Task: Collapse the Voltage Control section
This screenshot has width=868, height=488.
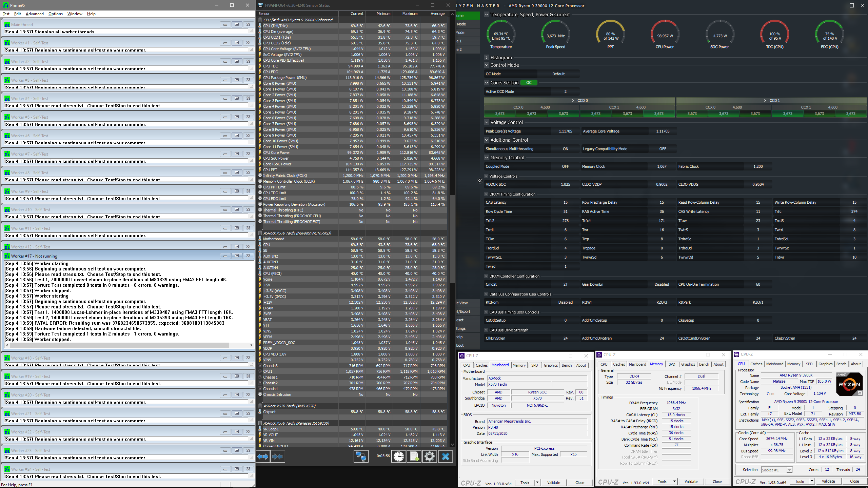Action: 487,122
